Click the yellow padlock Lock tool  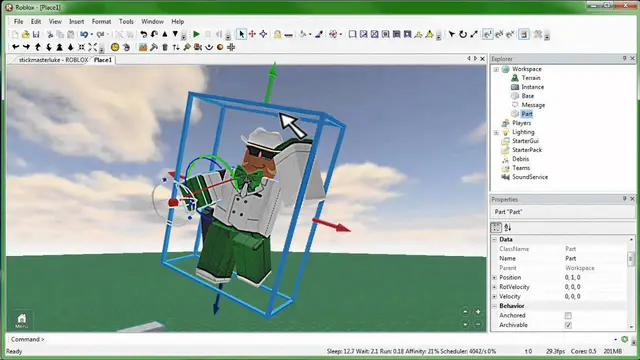tap(278, 34)
